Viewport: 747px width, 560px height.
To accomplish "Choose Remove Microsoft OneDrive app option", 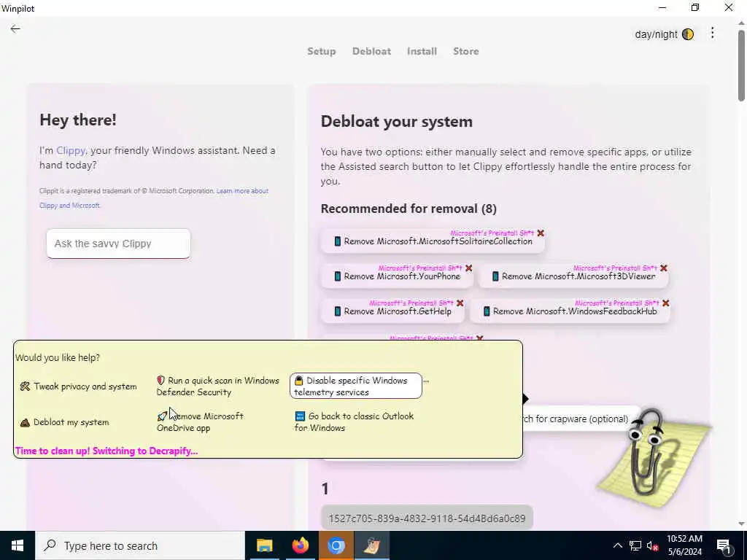I will click(x=200, y=422).
